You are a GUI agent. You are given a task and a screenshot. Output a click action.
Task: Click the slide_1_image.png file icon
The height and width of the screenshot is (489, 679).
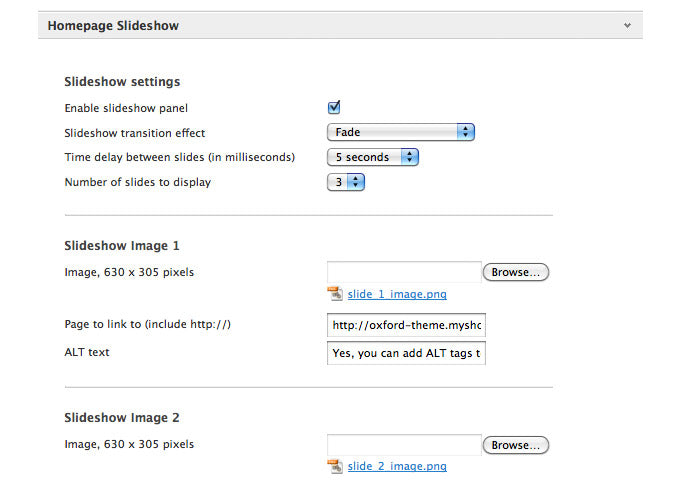[x=335, y=294]
